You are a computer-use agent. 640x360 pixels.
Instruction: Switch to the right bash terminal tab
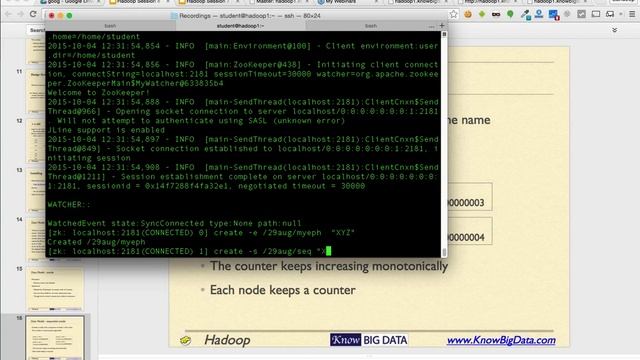[x=371, y=26]
